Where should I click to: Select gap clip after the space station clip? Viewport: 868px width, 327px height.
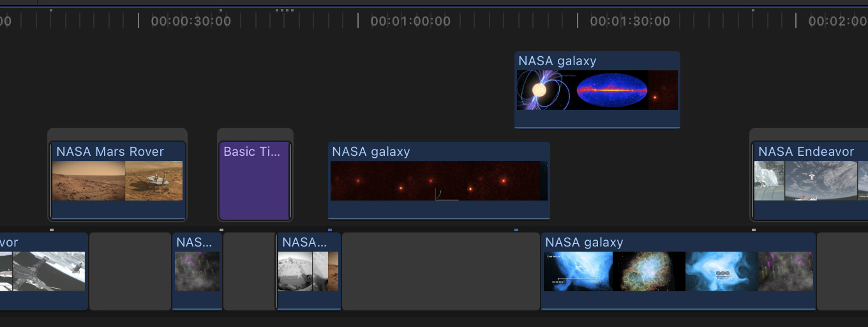pos(130,271)
